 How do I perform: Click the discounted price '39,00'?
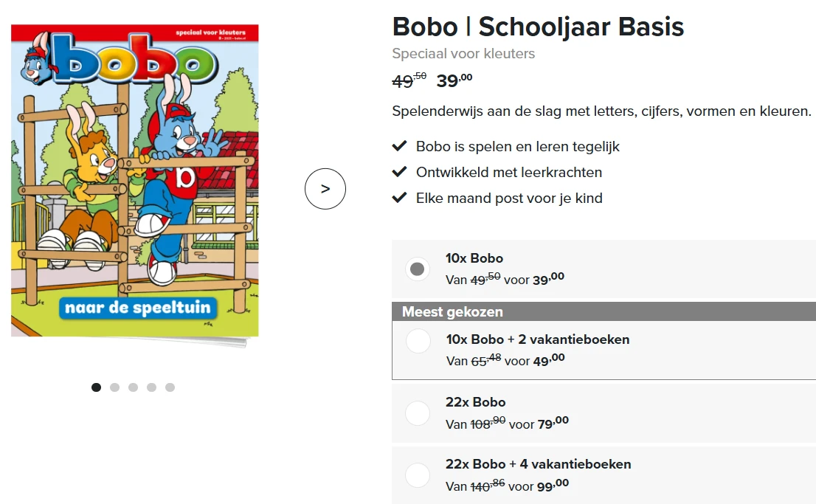click(x=453, y=80)
